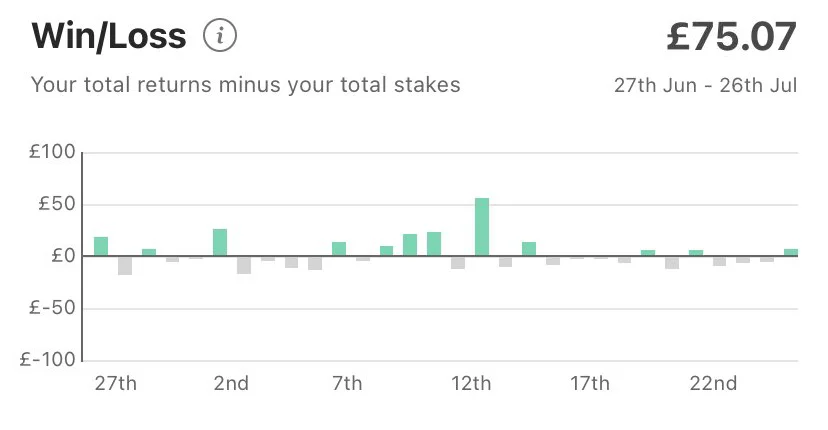The height and width of the screenshot is (430, 828).
Task: Open the Win/Loss info icon
Action: [x=220, y=37]
